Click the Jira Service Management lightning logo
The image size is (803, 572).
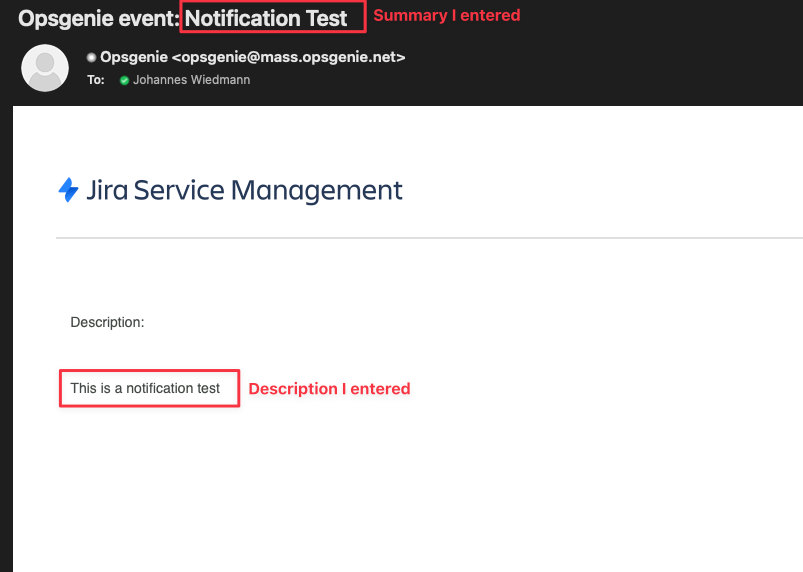click(68, 190)
